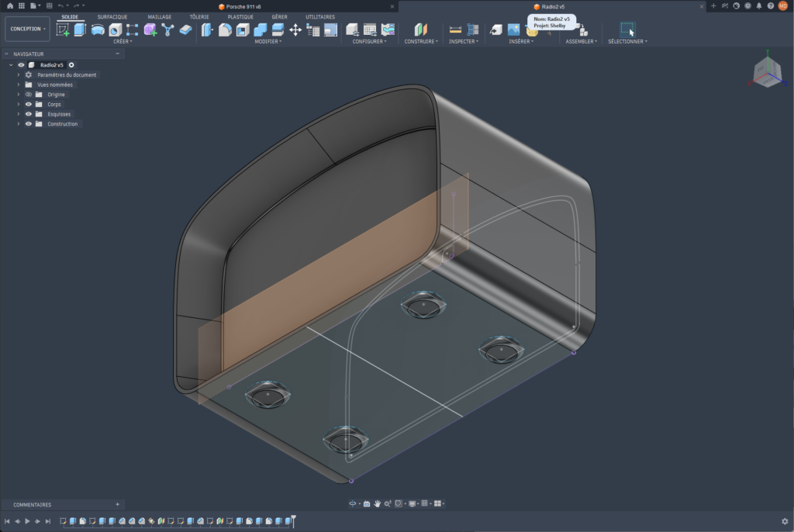This screenshot has height=532, width=794.
Task: Click the Zoom magnifier tool
Action: [388, 503]
